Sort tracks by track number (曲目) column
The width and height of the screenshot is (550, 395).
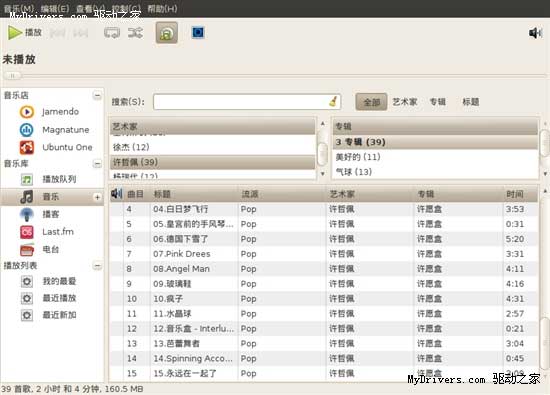(137, 194)
